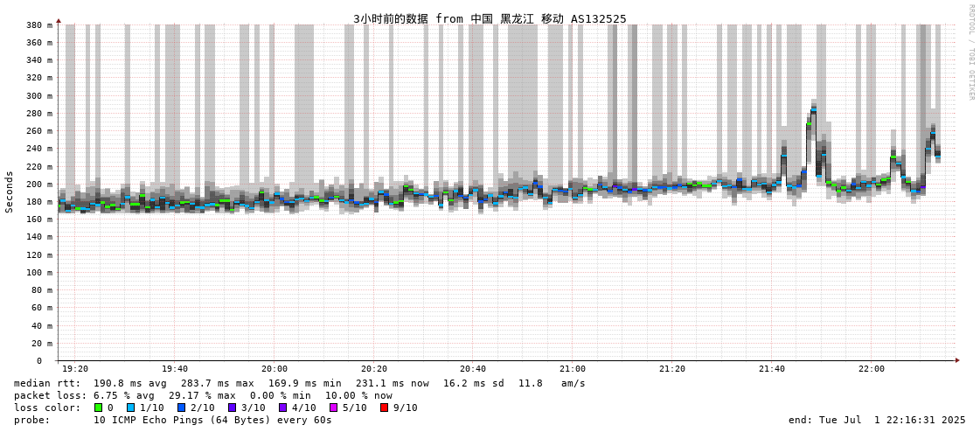980x432 pixels.
Task: Click the vertical Seconds axis title
Action: click(x=10, y=192)
